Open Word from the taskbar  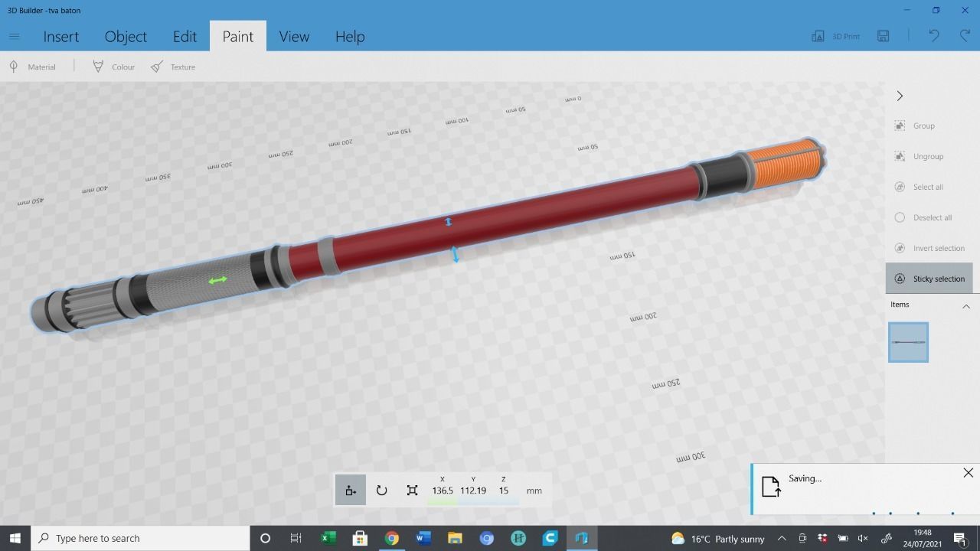pyautogui.click(x=423, y=538)
